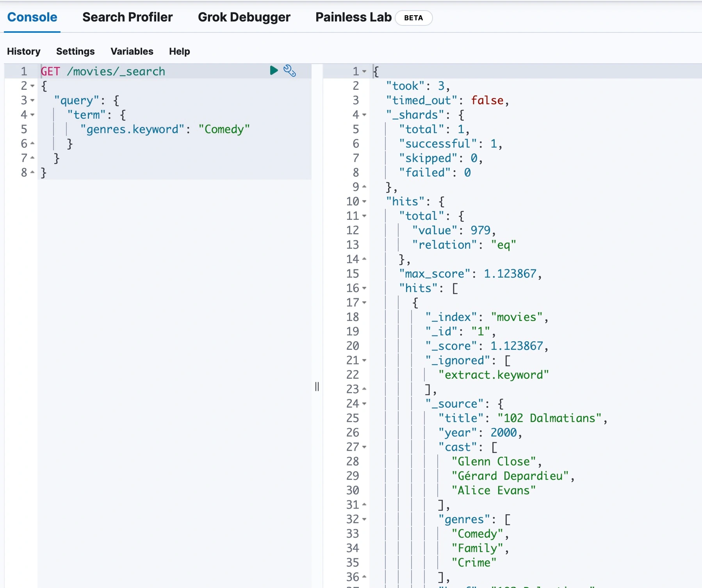Fold the "_source" object in the response
Viewport: 702px width, 588px height.
point(364,404)
